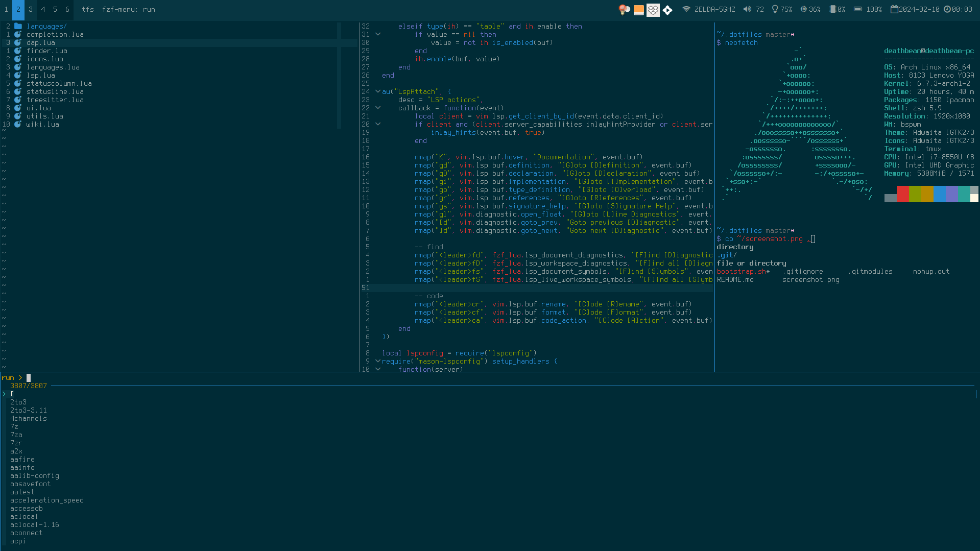Click terminal cp command line cursor
Viewport: 980px width, 551px height.
coord(813,238)
